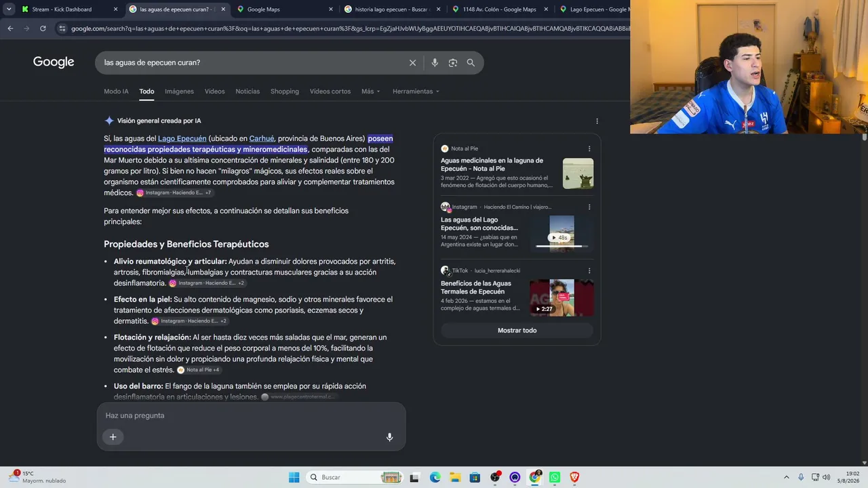Expand the Más menu
Image resolution: width=868 pixels, height=488 pixels.
pos(370,91)
